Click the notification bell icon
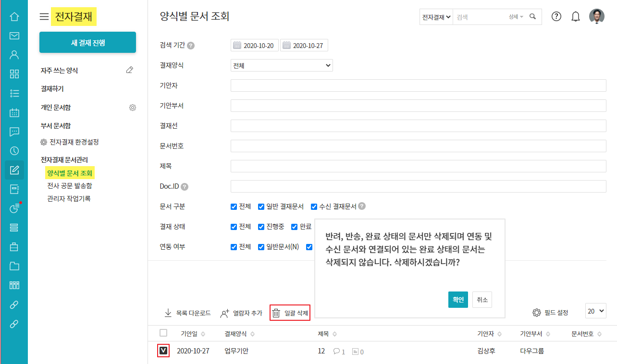This screenshot has height=364, width=617. click(575, 16)
